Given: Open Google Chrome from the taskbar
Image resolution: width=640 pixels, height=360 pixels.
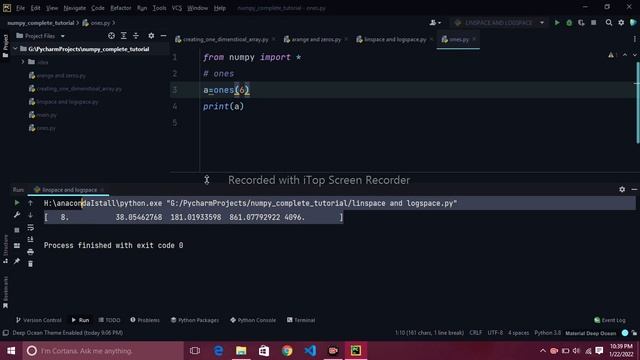Looking at the screenshot, I should pos(287,351).
